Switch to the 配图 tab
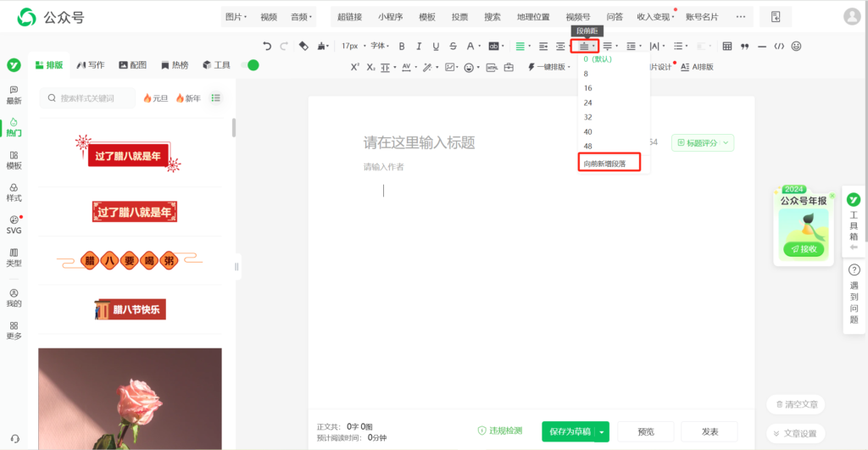 pos(133,65)
